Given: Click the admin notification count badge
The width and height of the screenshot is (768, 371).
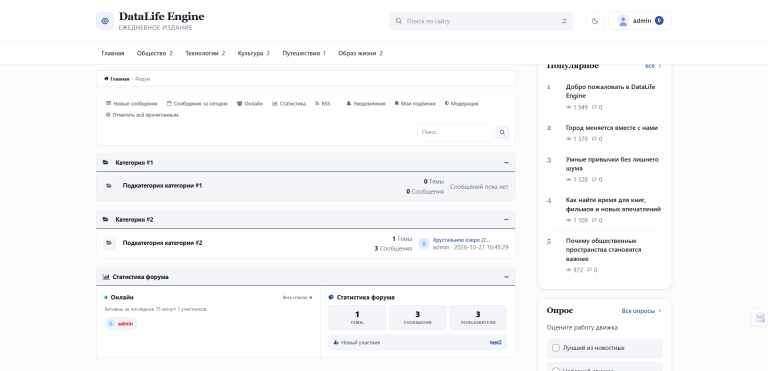Looking at the screenshot, I should coord(659,21).
